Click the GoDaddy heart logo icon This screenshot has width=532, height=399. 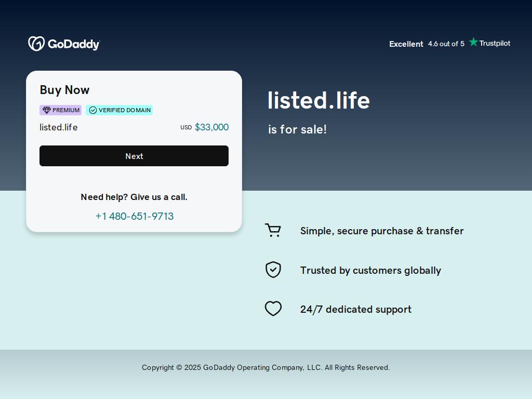(x=36, y=44)
